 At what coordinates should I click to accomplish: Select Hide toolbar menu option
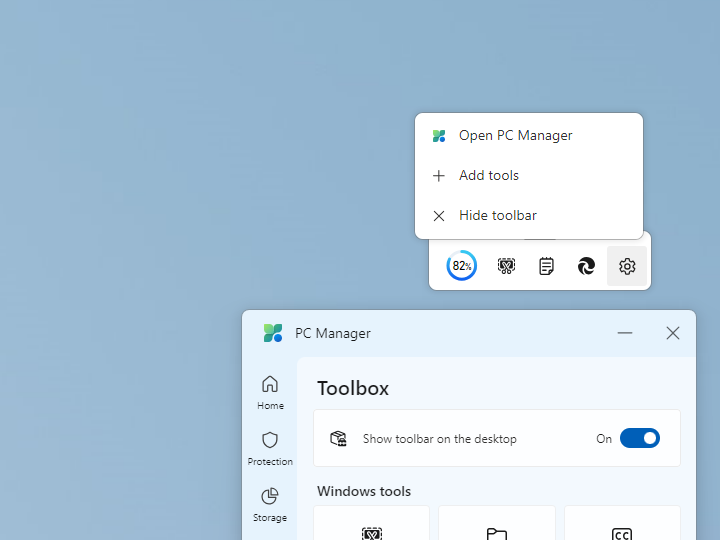coord(529,215)
